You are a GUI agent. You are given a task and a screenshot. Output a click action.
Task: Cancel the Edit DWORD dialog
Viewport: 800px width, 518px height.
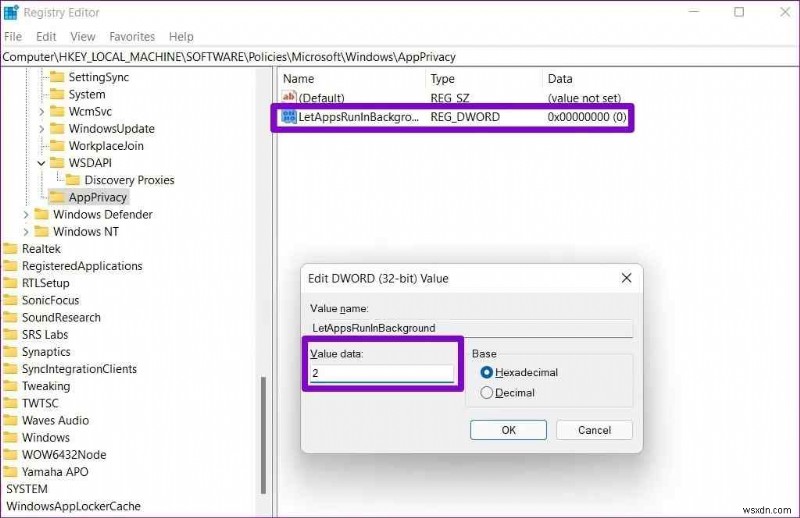594,430
